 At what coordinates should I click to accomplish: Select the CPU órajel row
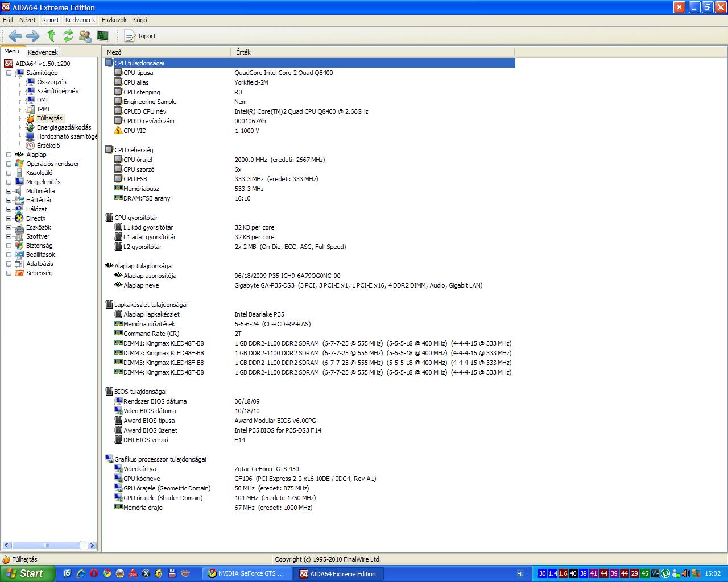tap(309, 160)
